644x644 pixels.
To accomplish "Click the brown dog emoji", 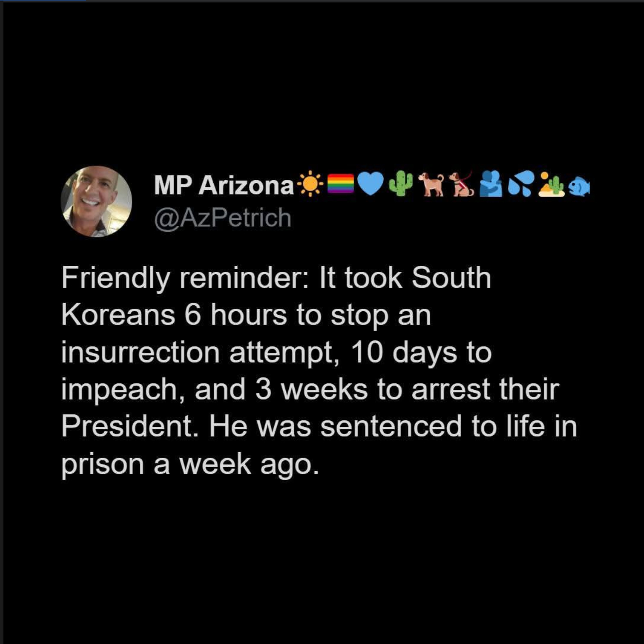I will point(432,185).
